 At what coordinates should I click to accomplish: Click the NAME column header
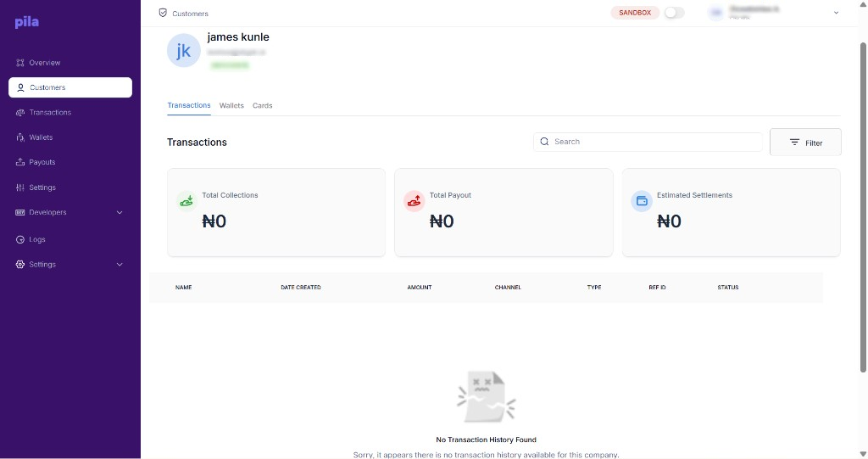(x=184, y=287)
